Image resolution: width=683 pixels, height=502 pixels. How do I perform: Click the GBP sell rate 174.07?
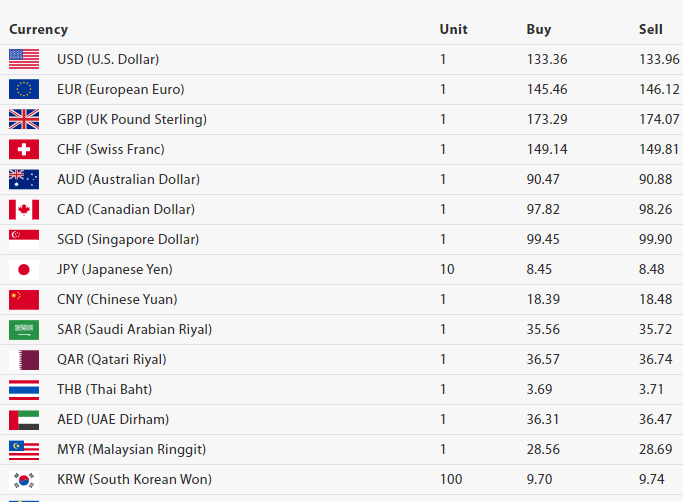click(659, 119)
